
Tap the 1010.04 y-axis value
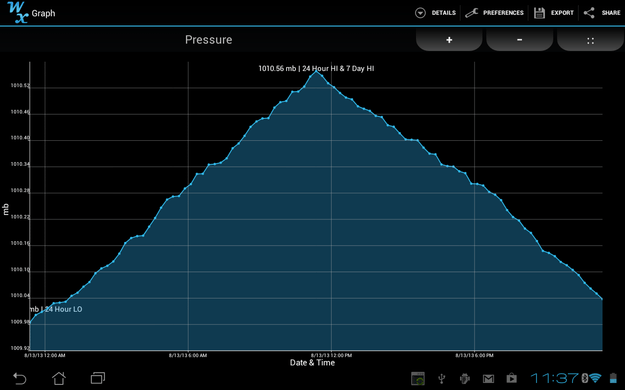pos(20,295)
